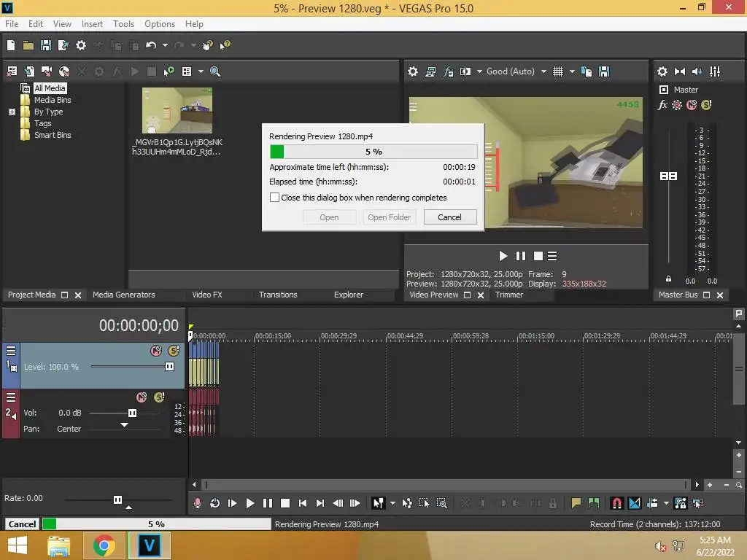Solo audio track 2
Image resolution: width=747 pixels, height=560 pixels.
point(159,397)
